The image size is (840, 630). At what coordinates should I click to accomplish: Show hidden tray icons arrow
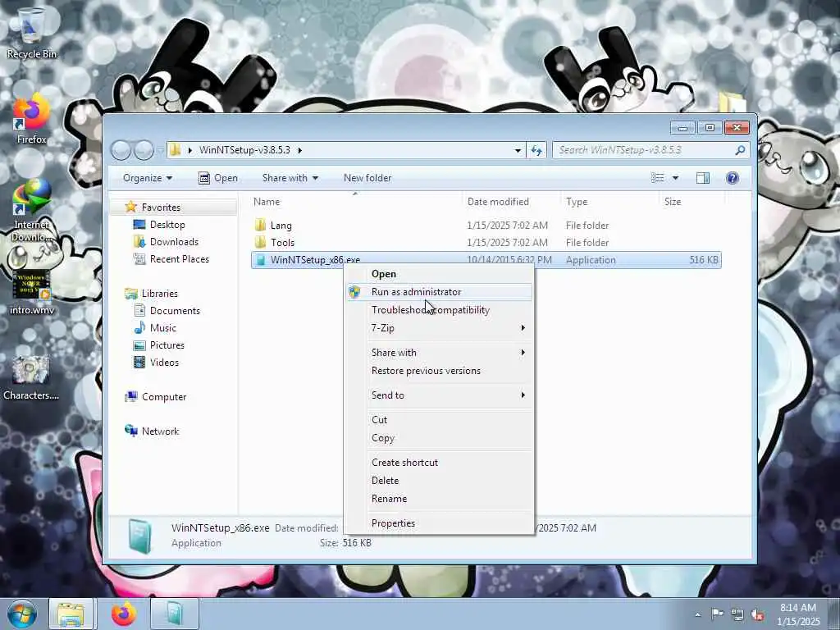[697, 614]
